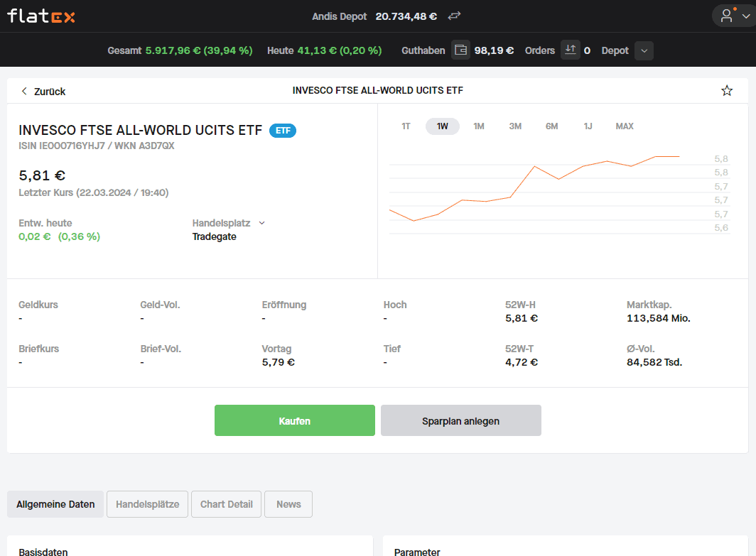Click the Andis Depot label

click(x=340, y=16)
